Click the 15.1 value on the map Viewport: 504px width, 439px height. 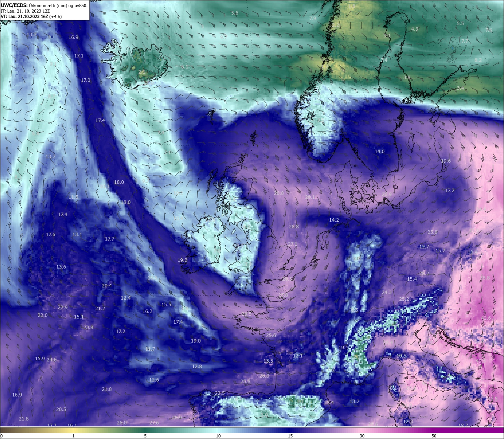pyautogui.click(x=79, y=317)
